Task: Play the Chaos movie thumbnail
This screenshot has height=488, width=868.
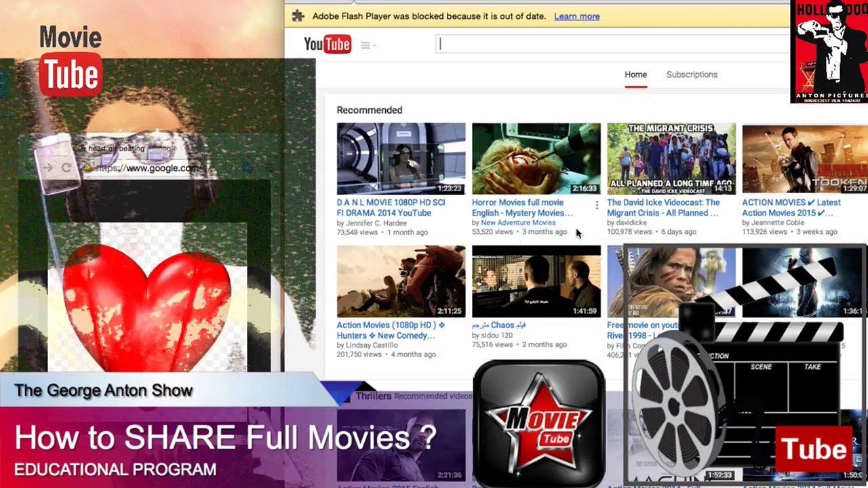Action: point(536,281)
